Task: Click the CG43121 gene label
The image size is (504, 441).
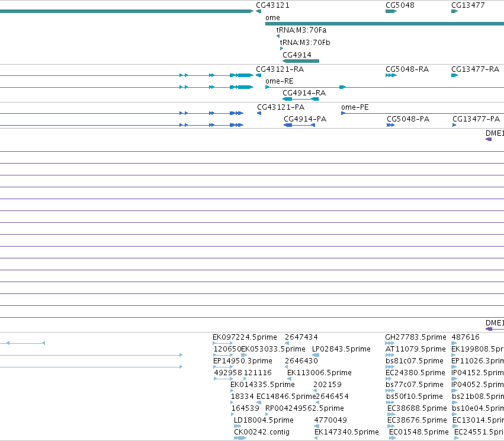Action: click(x=272, y=5)
